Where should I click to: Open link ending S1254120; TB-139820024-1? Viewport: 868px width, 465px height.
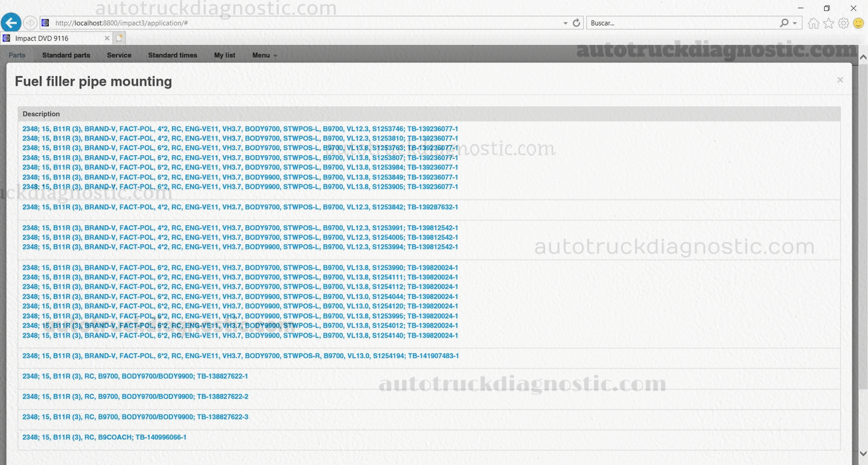pyautogui.click(x=240, y=306)
